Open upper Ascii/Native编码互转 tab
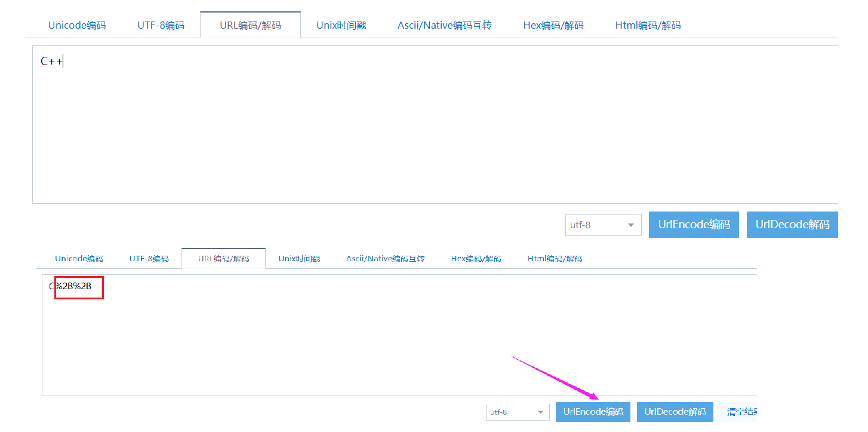 [x=444, y=25]
